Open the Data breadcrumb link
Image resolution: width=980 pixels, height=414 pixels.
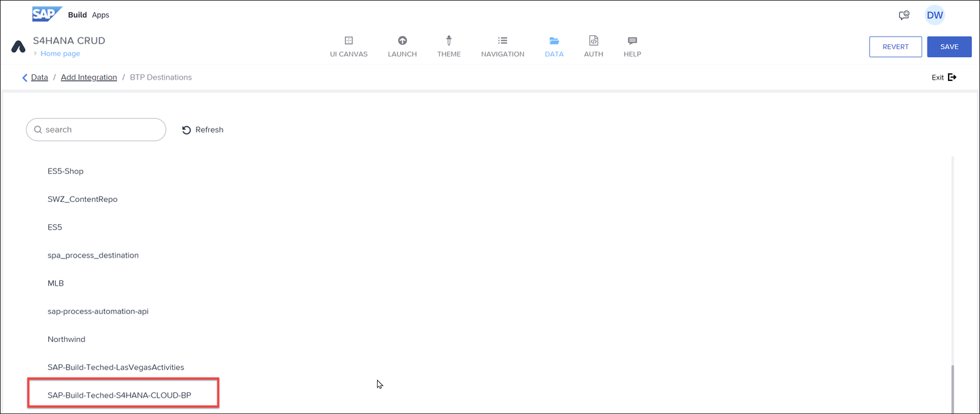click(x=39, y=77)
